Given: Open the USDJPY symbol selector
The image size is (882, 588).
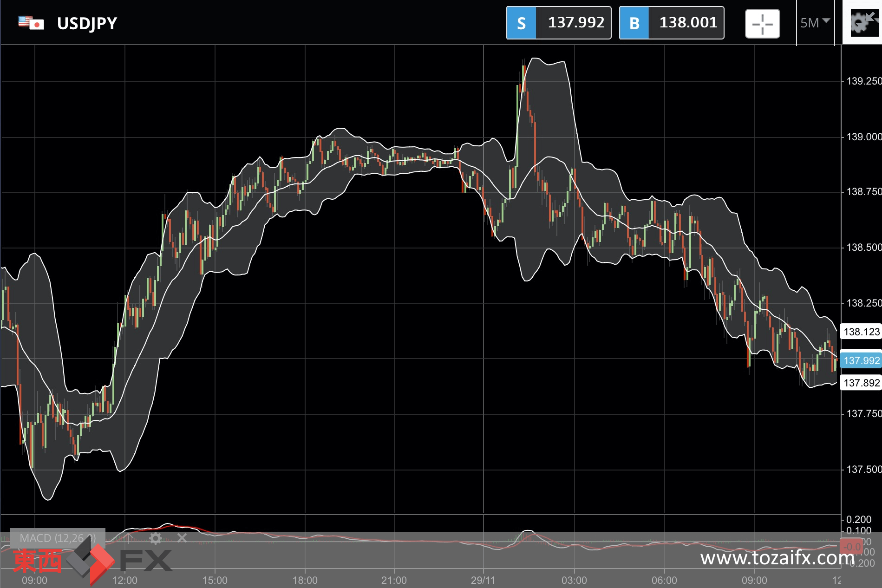Looking at the screenshot, I should (87, 23).
